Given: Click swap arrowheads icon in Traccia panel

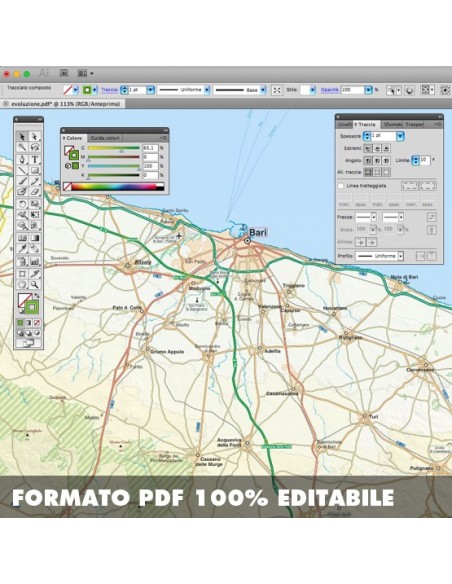Looking at the screenshot, I should 432,217.
